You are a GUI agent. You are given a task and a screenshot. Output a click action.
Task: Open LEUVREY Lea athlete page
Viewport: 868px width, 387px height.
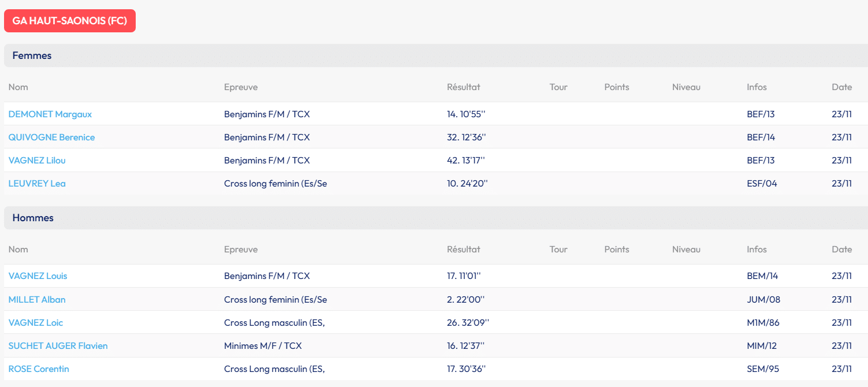[x=37, y=184]
